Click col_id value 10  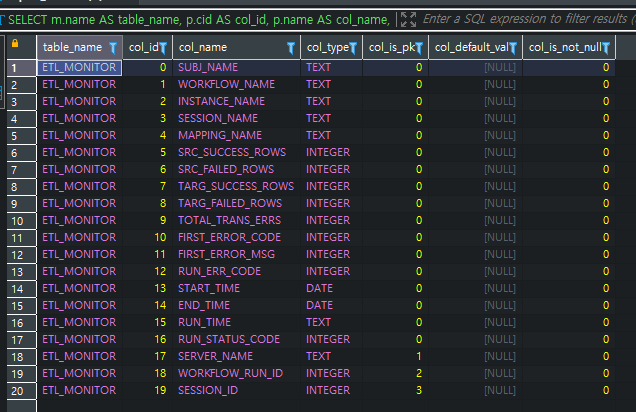147,238
